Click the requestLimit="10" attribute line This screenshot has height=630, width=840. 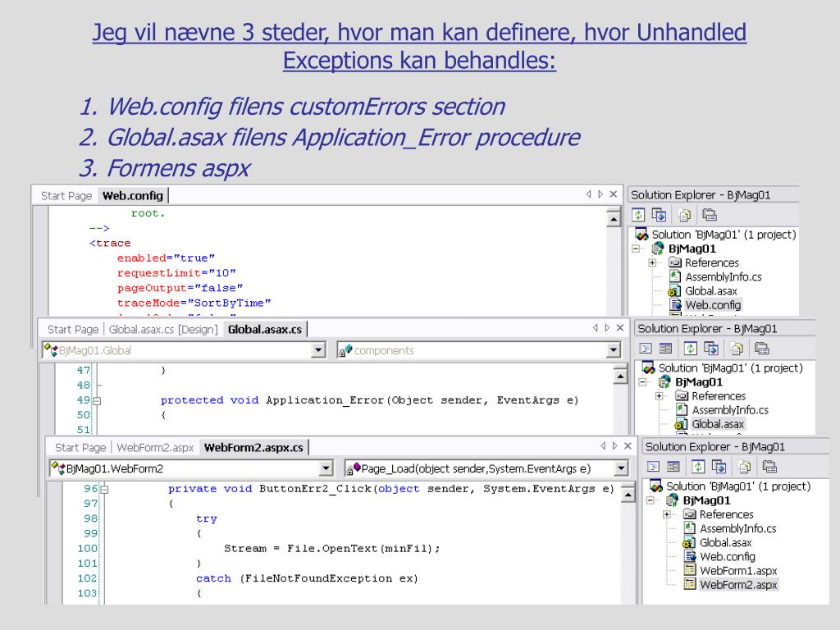point(176,272)
